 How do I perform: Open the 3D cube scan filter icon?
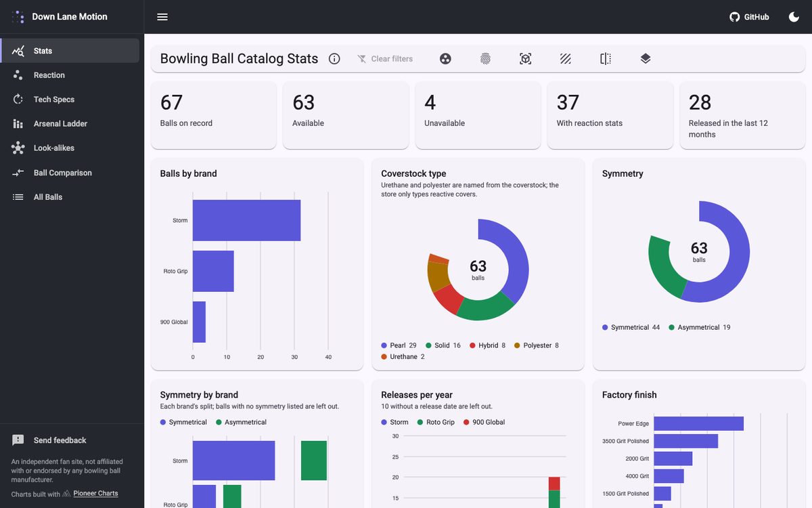point(526,59)
